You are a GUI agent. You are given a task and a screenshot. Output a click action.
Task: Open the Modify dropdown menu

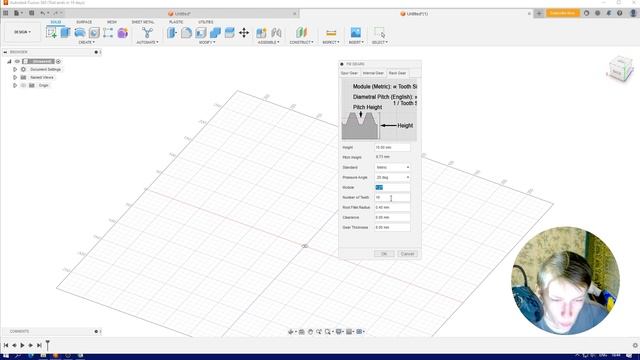(x=207, y=42)
